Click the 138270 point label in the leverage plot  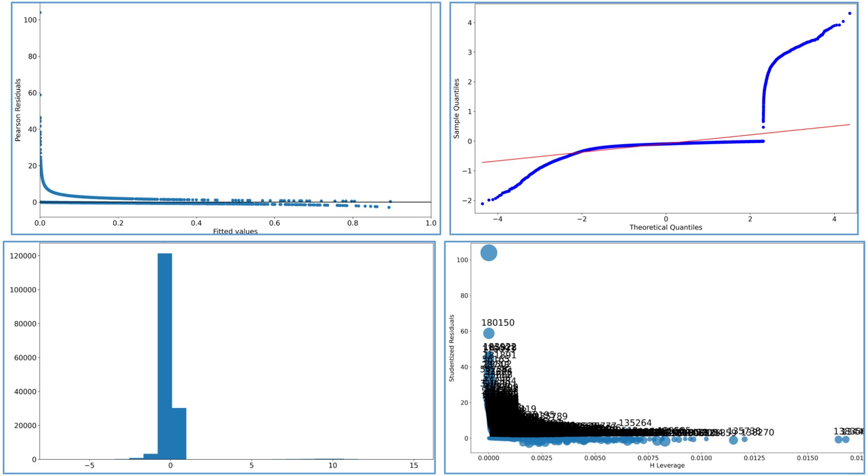pos(758,432)
